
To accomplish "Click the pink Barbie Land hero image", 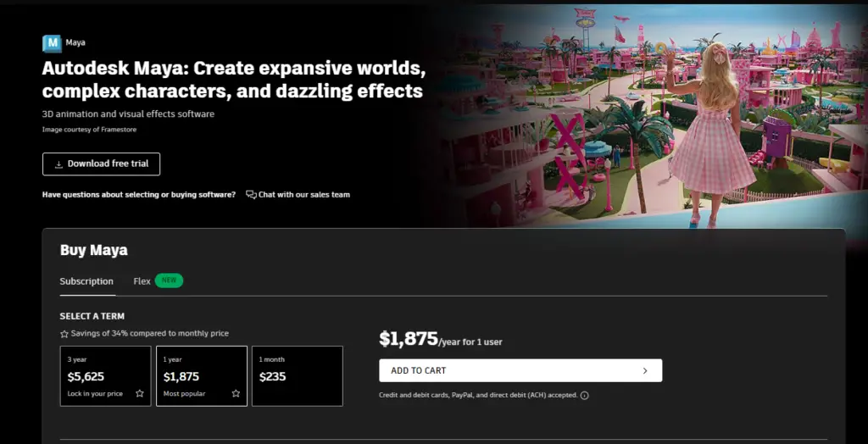I will (x=661, y=119).
